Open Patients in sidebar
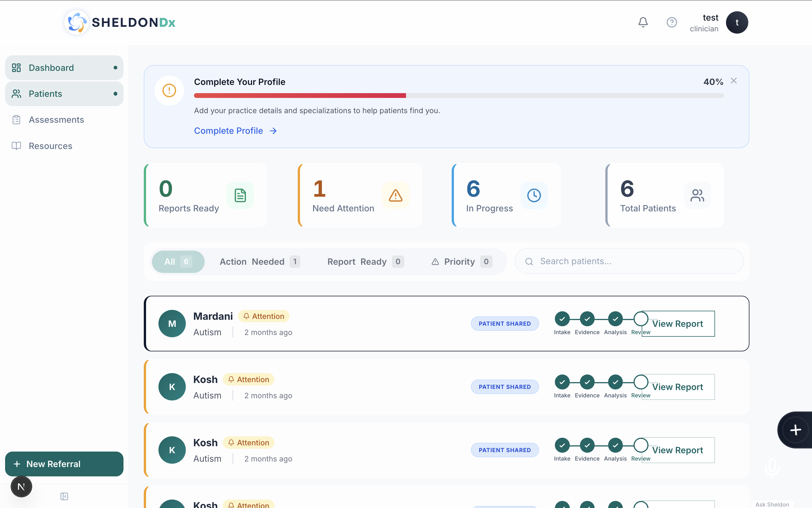Screen dimensions: 812x508 point(64,94)
